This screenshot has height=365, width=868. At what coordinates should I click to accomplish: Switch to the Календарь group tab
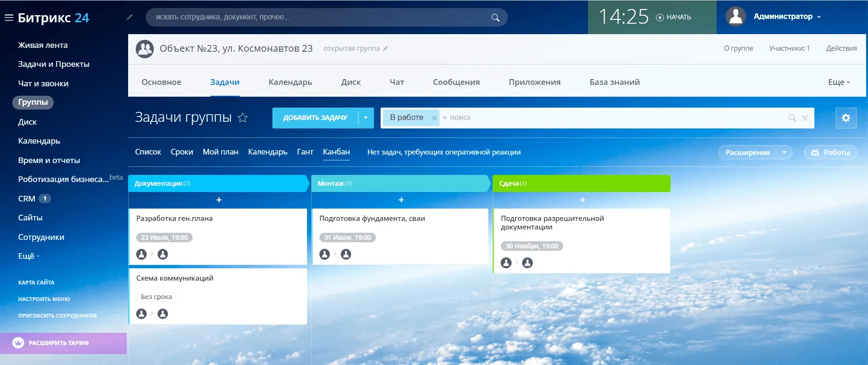[290, 82]
